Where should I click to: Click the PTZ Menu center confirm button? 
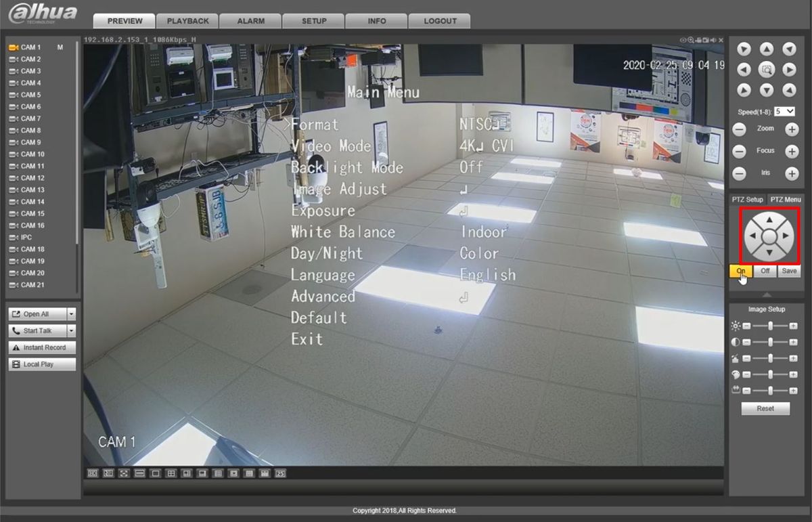click(769, 236)
